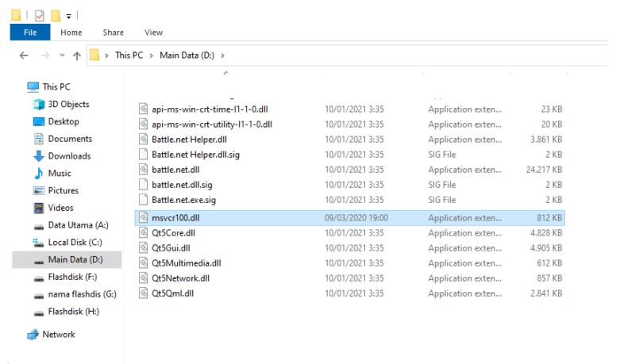
Task: Open nama flashdis (G:) drive
Action: click(83, 294)
